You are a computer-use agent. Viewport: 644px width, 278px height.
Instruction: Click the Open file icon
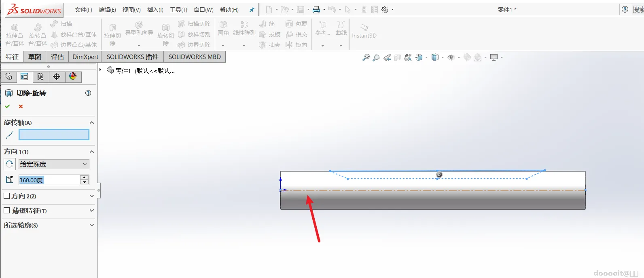point(285,10)
